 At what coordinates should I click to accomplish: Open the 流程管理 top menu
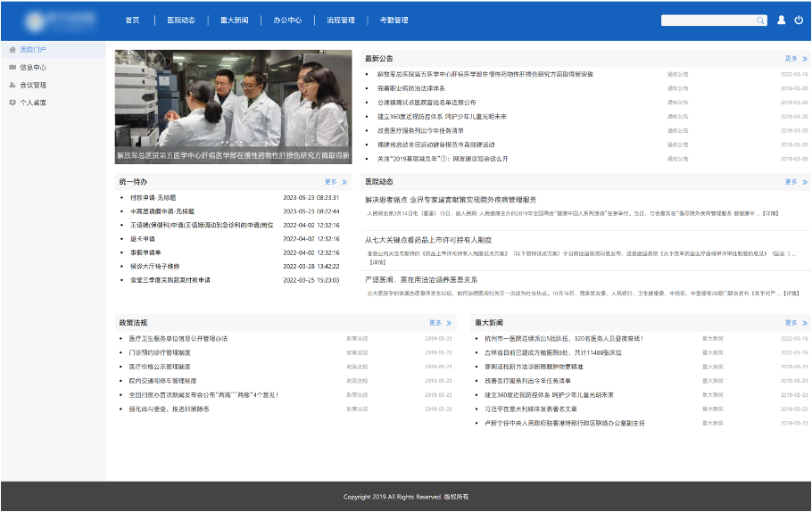[x=341, y=21]
